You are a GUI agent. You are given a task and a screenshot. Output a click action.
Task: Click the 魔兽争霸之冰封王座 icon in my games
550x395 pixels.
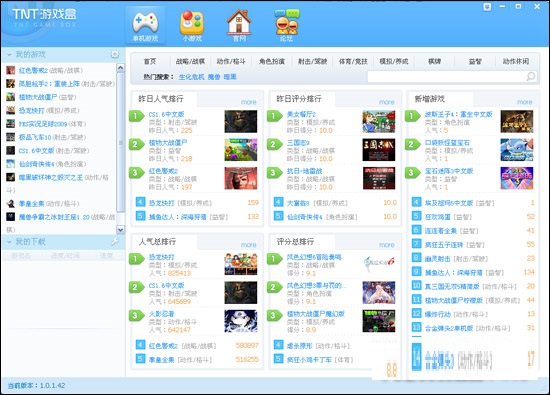coord(11,217)
